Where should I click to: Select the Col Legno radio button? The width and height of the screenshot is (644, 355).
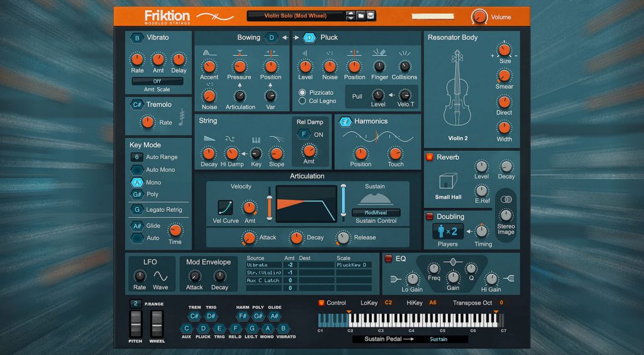click(303, 101)
